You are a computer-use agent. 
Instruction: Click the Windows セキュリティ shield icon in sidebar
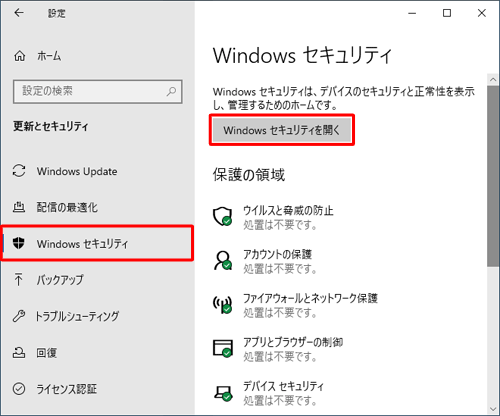[19, 243]
